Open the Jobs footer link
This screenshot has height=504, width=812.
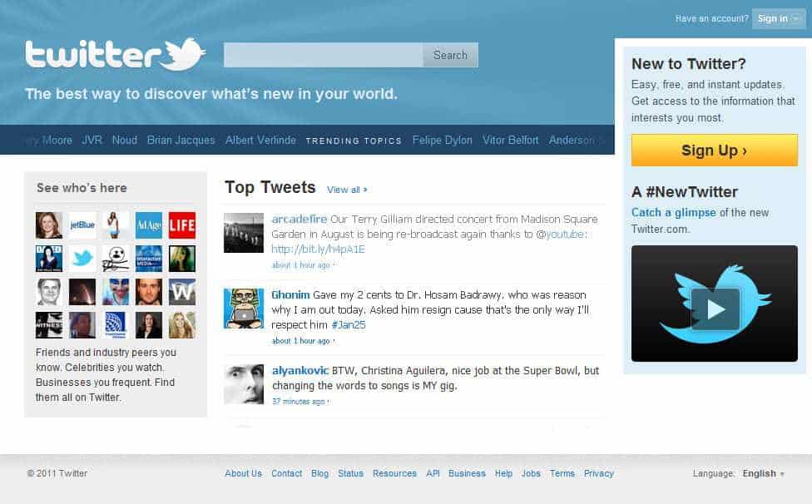pos(531,473)
